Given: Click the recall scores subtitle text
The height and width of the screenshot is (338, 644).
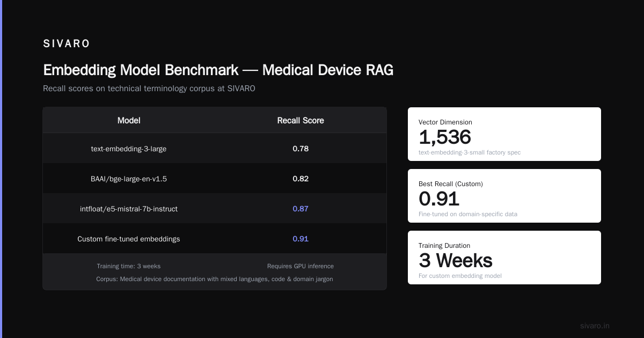Looking at the screenshot, I should [x=149, y=89].
